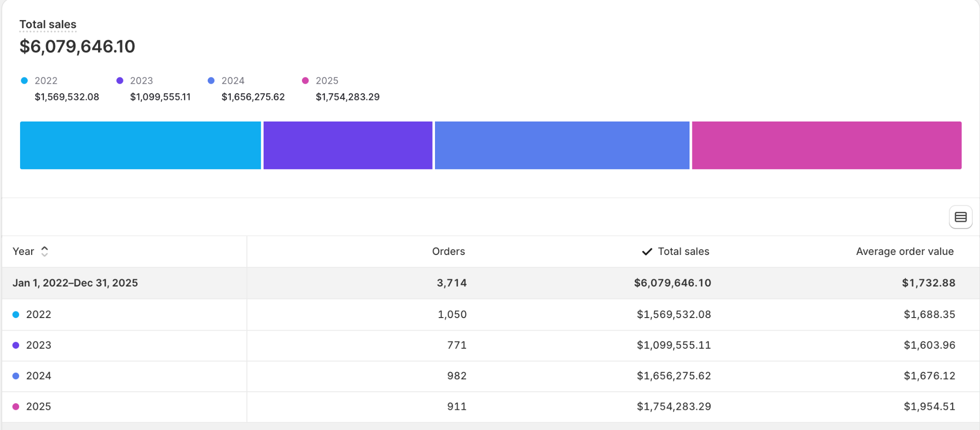Click the Jan 1, 2022–Dec 31, 2025 summary row

491,283
